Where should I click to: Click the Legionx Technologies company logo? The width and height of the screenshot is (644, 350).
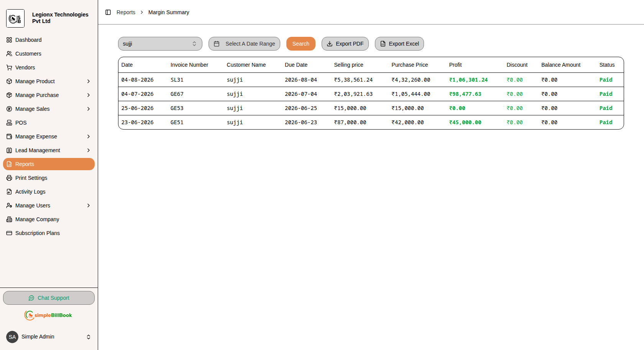tap(15, 18)
